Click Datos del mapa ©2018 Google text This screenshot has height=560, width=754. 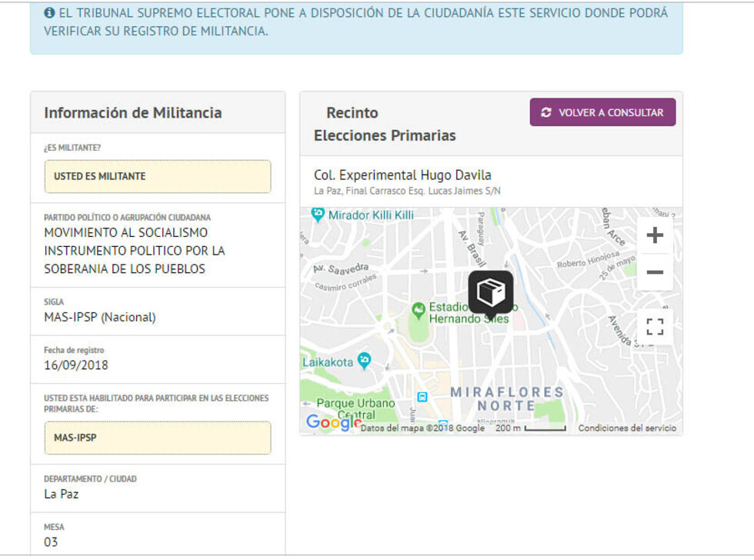[x=422, y=428]
